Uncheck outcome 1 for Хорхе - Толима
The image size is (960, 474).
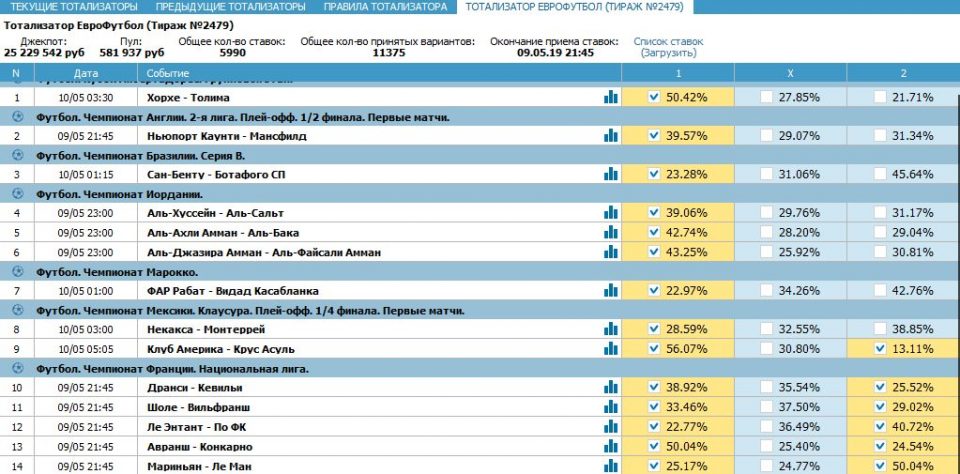click(x=654, y=97)
